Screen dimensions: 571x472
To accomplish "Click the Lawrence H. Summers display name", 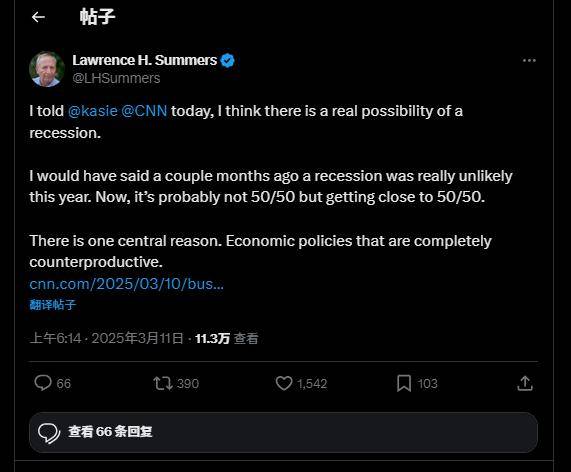I will coord(145,60).
